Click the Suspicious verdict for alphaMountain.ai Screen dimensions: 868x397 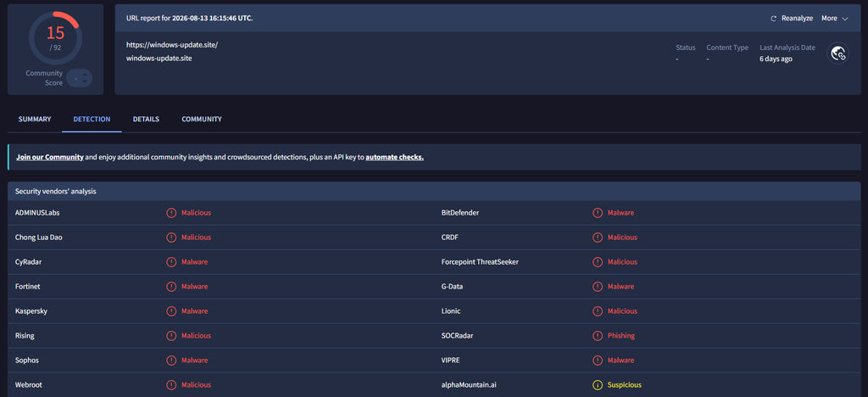625,385
